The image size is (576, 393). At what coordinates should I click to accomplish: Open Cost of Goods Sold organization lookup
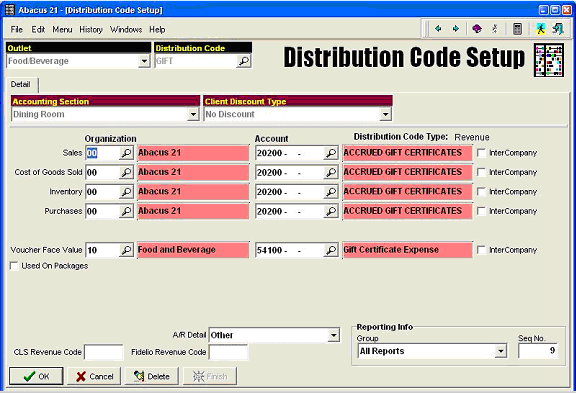(126, 172)
